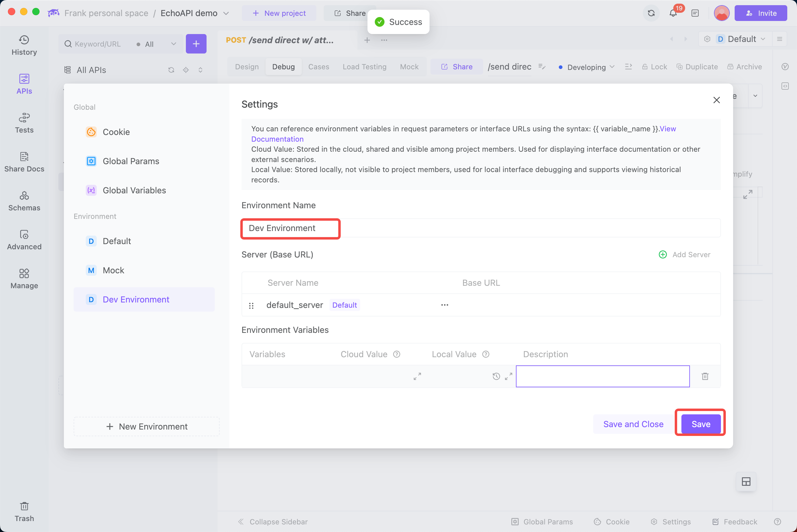Close the Settings dialog

click(x=716, y=100)
